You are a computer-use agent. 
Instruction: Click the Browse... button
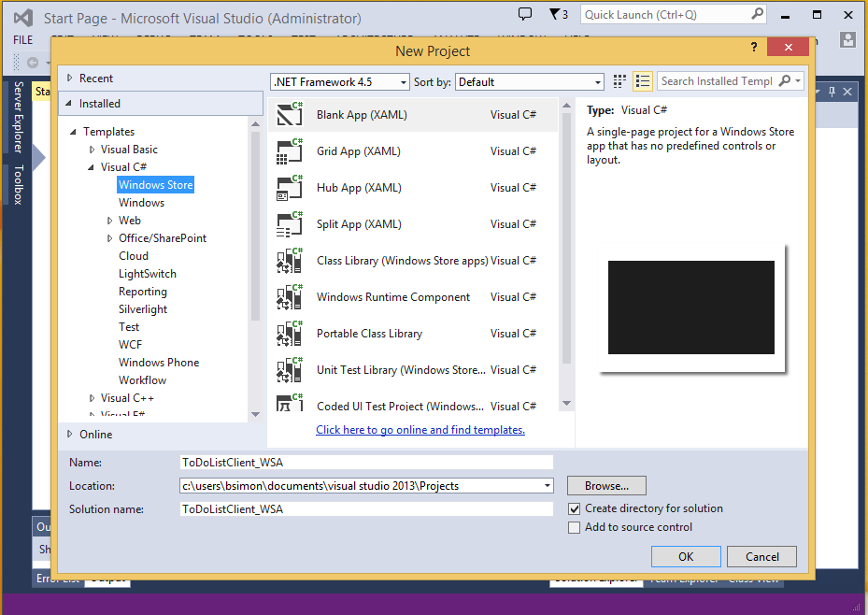tap(606, 486)
